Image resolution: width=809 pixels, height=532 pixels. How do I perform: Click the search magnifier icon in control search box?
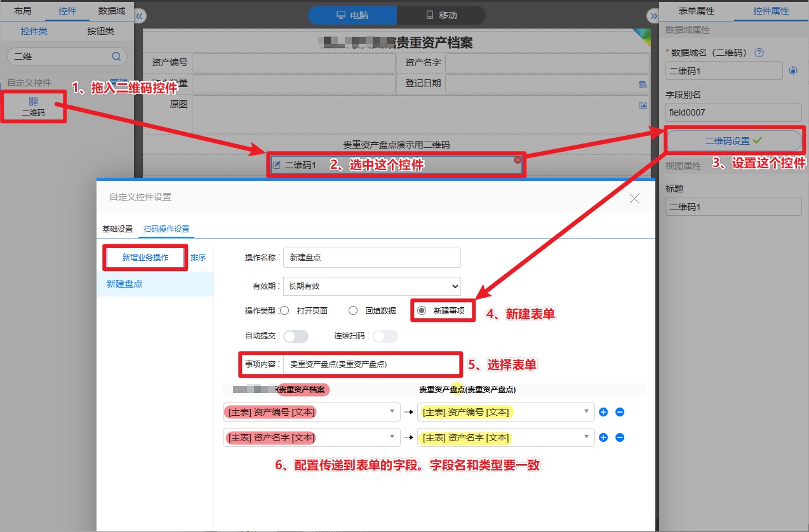pos(116,57)
